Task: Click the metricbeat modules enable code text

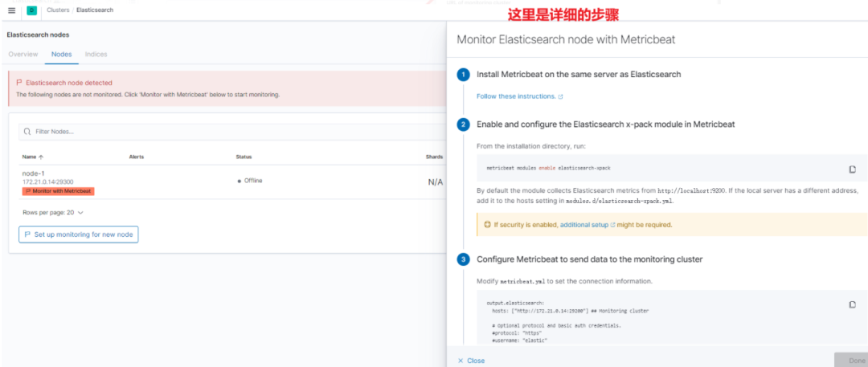Action: (548, 168)
